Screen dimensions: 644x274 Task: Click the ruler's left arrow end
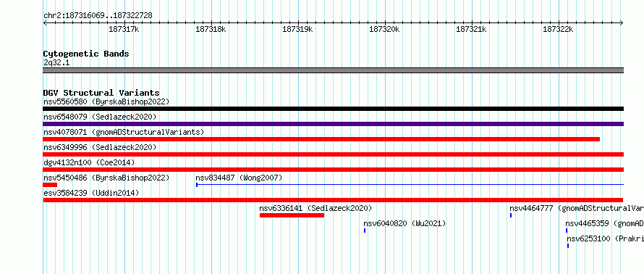(x=45, y=22)
